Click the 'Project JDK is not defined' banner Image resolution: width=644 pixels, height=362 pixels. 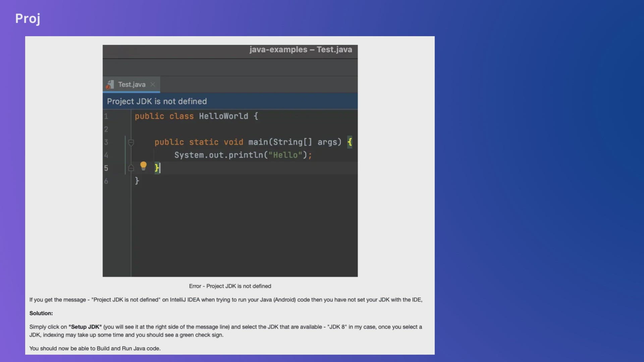point(157,101)
